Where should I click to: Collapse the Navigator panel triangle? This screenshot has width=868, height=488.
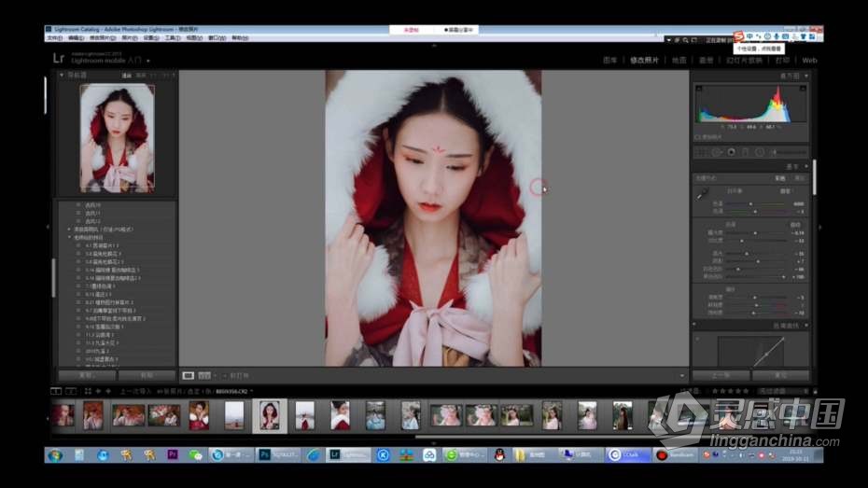pos(62,75)
